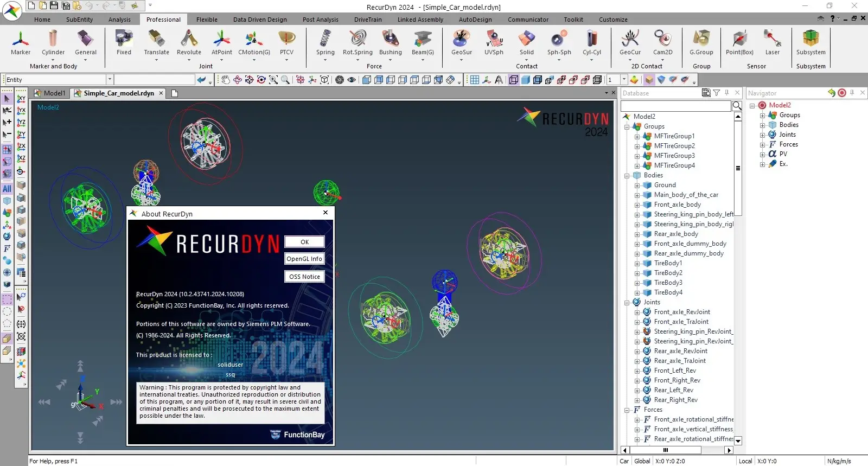Image resolution: width=868 pixels, height=466 pixels.
Task: Click Model2 root in Navigator
Action: click(x=780, y=105)
